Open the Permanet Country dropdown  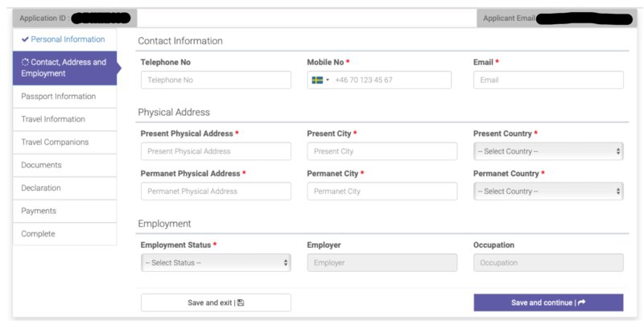[x=548, y=191]
